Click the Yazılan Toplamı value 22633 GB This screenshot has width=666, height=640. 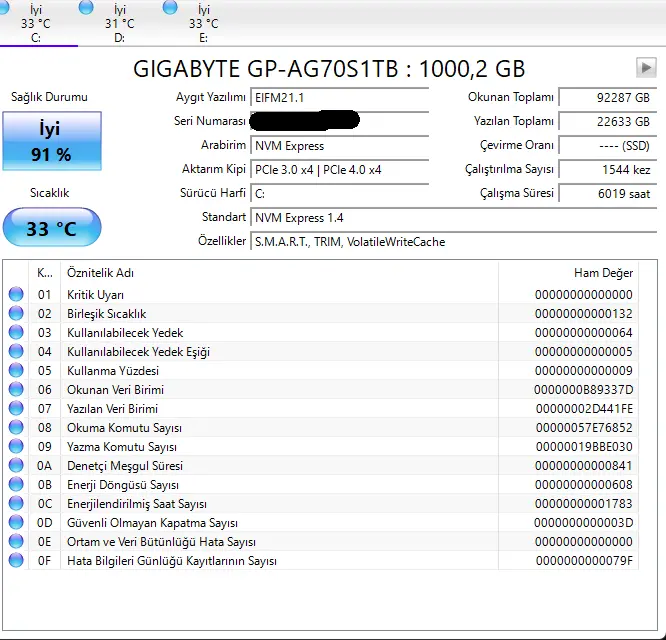pyautogui.click(x=608, y=121)
